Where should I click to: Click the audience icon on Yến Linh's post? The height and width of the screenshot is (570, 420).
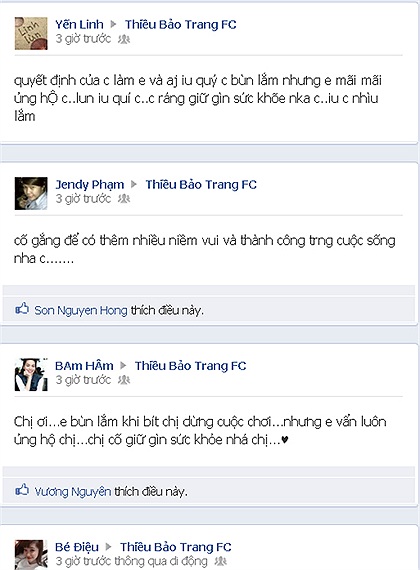tap(124, 39)
